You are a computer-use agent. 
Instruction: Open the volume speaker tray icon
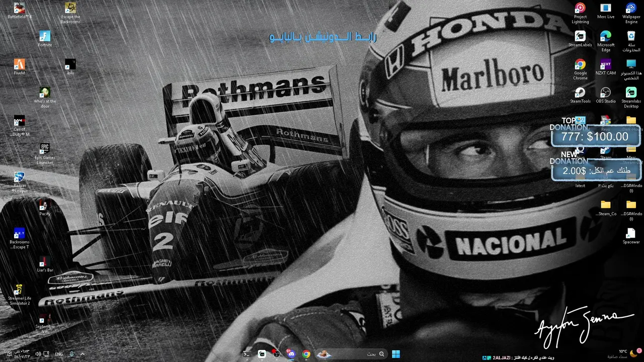click(38, 354)
